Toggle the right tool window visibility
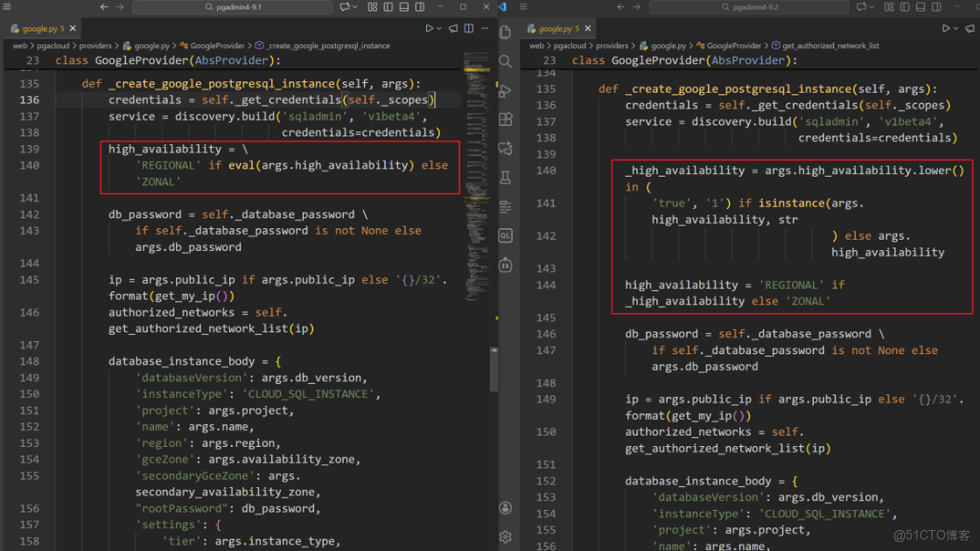The image size is (980, 551). coord(419,6)
